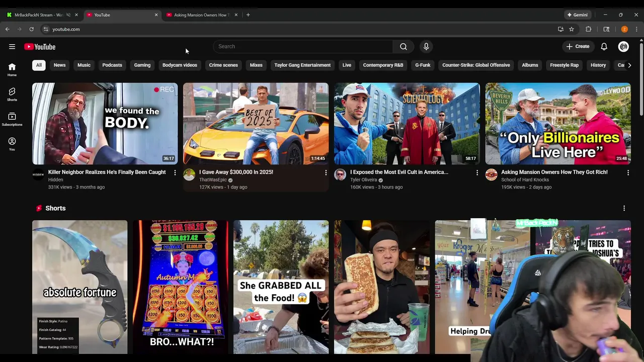Open Subscriptions in sidebar
This screenshot has height=362, width=644.
[12, 119]
